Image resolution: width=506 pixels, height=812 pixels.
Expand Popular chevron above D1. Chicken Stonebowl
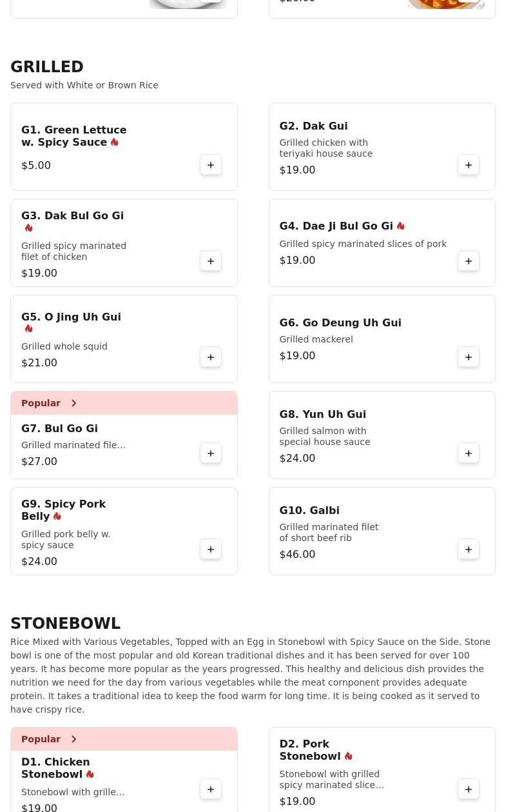click(74, 739)
